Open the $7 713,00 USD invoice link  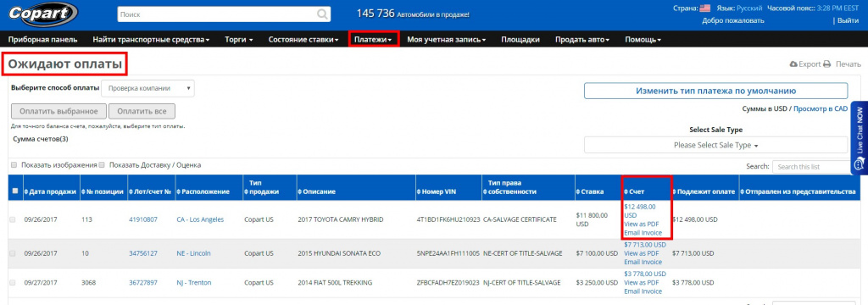pyautogui.click(x=645, y=245)
